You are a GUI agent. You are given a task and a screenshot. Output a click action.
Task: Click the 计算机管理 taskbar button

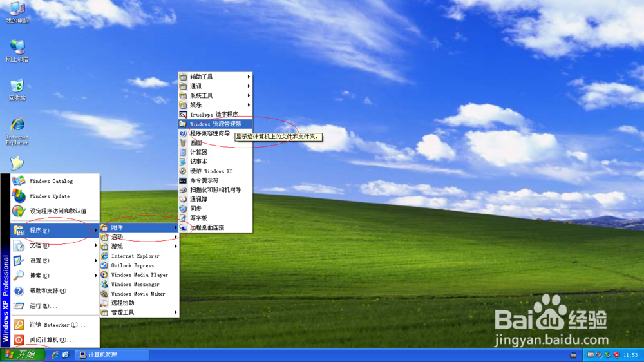(112, 355)
